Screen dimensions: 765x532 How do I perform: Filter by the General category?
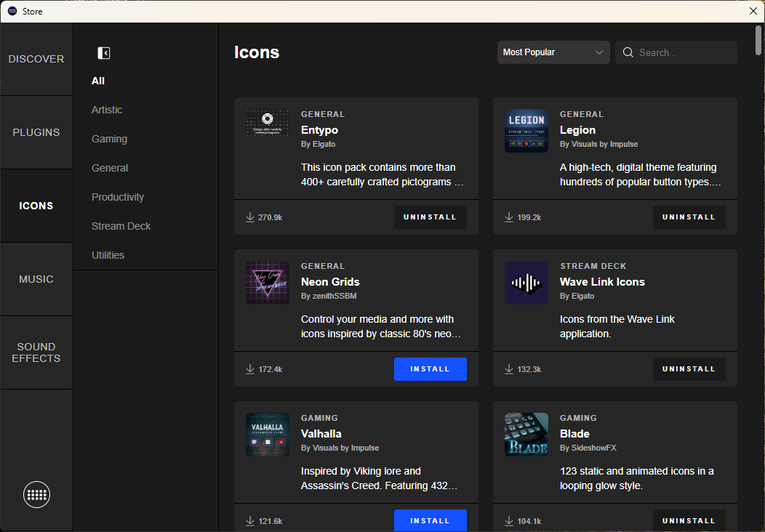click(110, 168)
